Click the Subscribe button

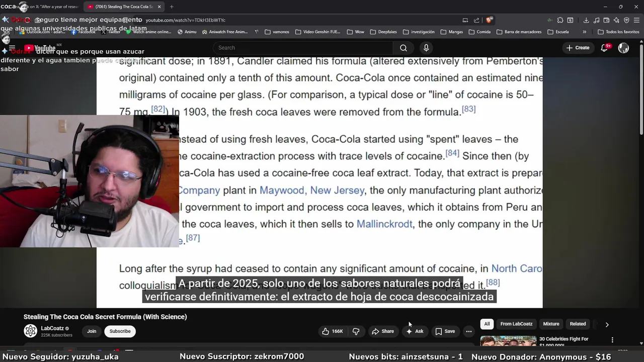click(120, 331)
